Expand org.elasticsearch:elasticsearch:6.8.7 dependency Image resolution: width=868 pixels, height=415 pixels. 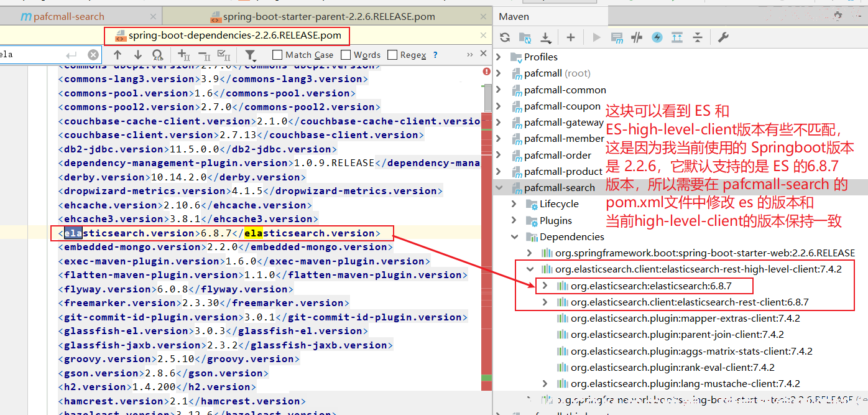point(545,286)
